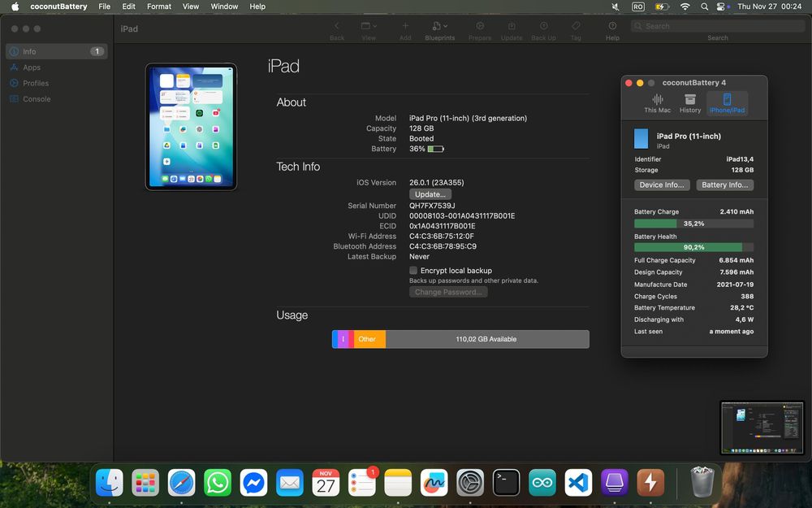The image size is (812, 508).
Task: Open the Apple menu
Action: (x=15, y=7)
